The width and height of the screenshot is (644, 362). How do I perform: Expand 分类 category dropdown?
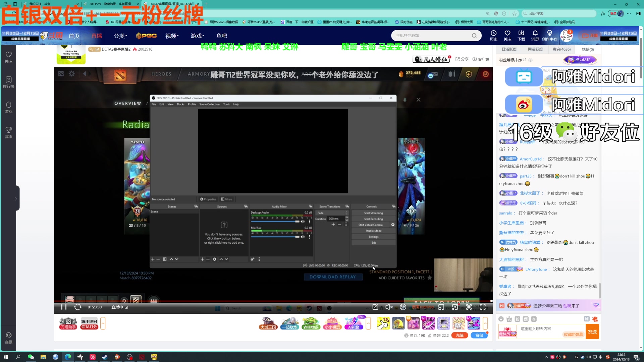(120, 36)
